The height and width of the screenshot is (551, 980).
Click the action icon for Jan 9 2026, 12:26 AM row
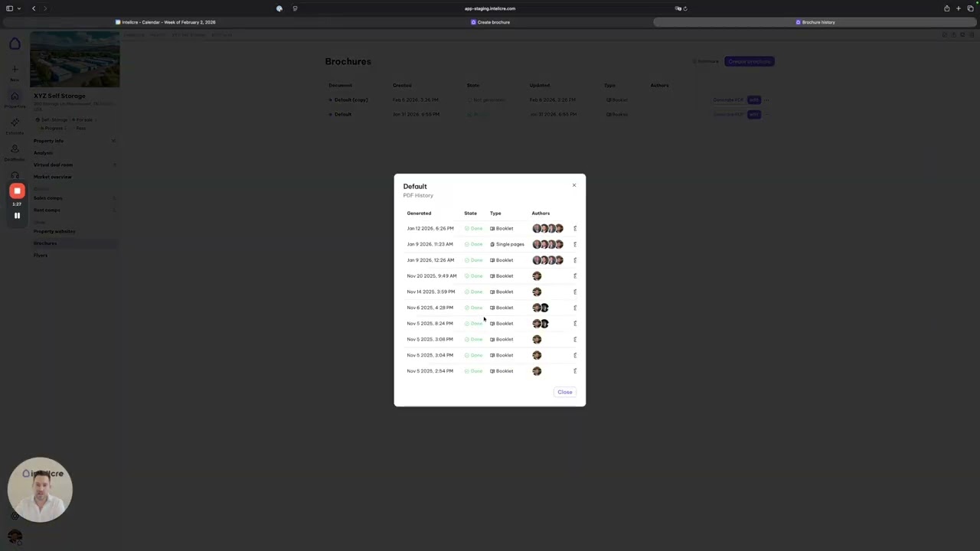pos(575,260)
